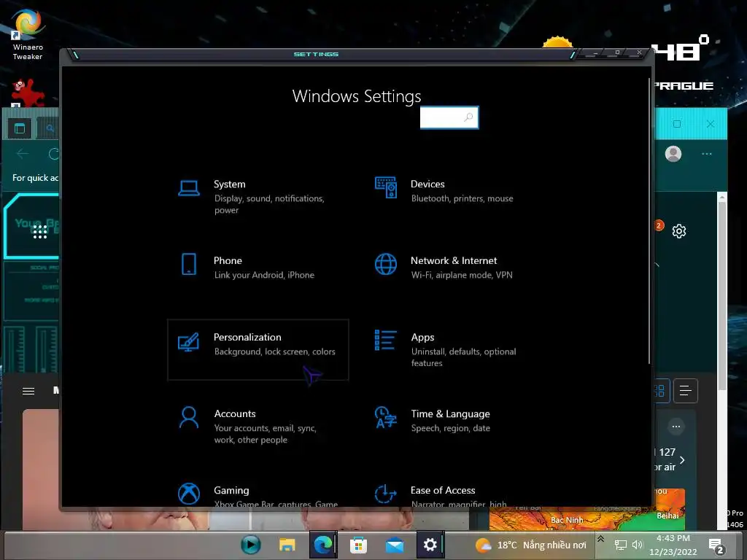
Task: Open Network & Internet category title
Action: click(x=454, y=260)
